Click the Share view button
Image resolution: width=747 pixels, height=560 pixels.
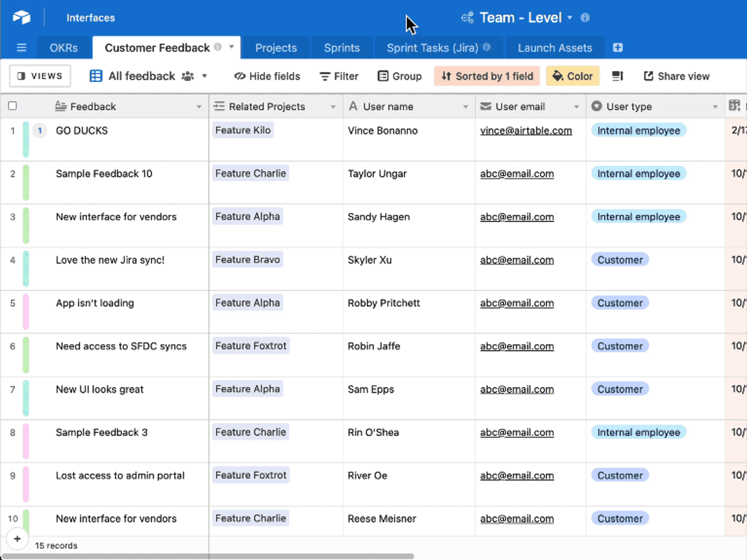pyautogui.click(x=677, y=76)
